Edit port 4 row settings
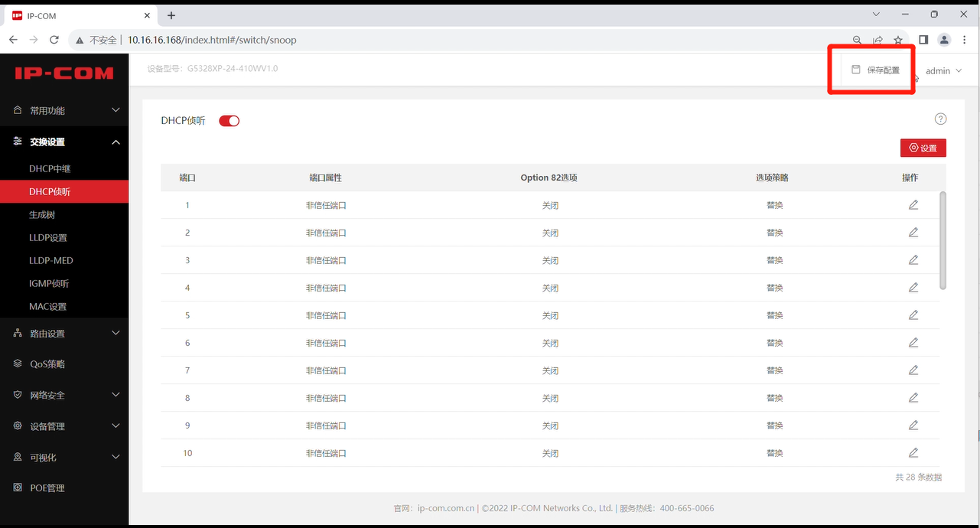The image size is (980, 528). coord(913,288)
